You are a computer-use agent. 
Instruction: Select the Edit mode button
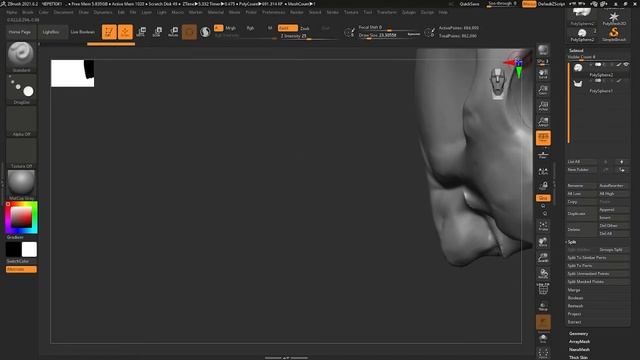point(109,32)
